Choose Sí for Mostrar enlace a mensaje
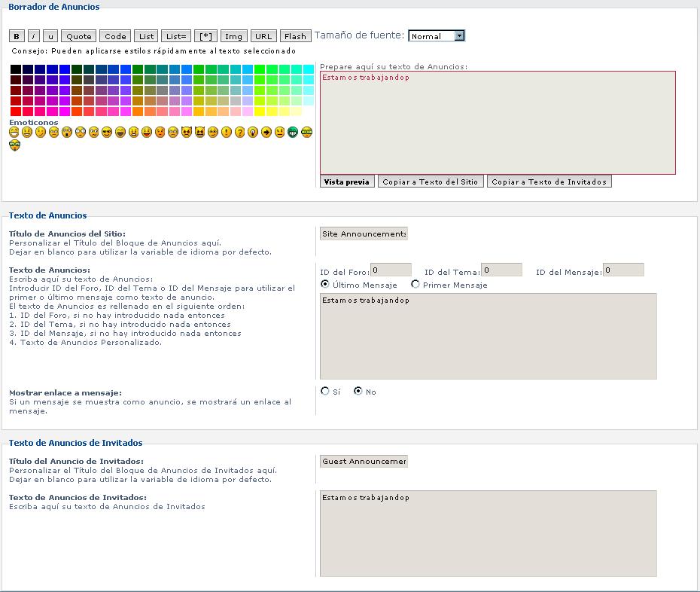 (x=325, y=391)
